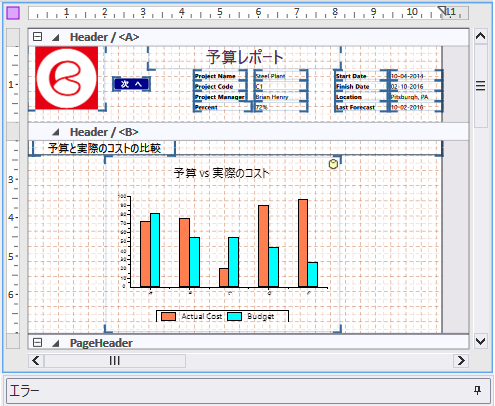Select the 予算と実際のコストの比較 heading field
Screen dimensions: 495x406
104,148
